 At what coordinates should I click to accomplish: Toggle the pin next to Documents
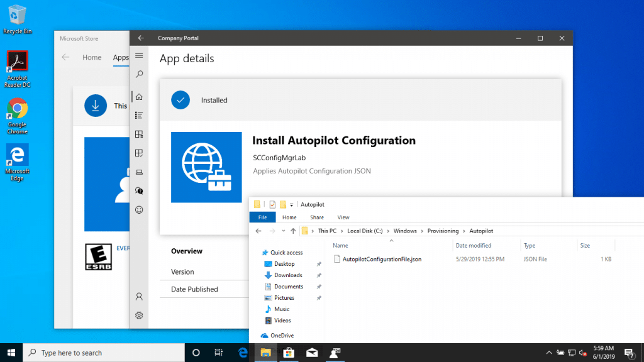pyautogui.click(x=319, y=286)
